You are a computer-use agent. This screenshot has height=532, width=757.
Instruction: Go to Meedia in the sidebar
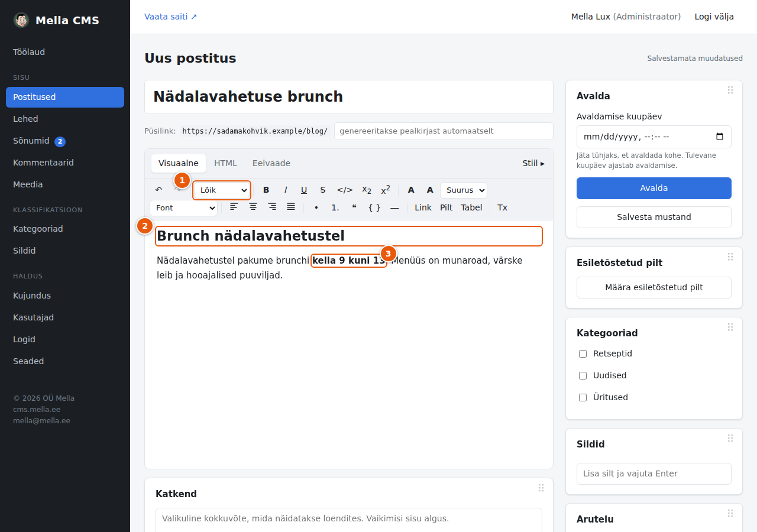[x=65, y=184]
